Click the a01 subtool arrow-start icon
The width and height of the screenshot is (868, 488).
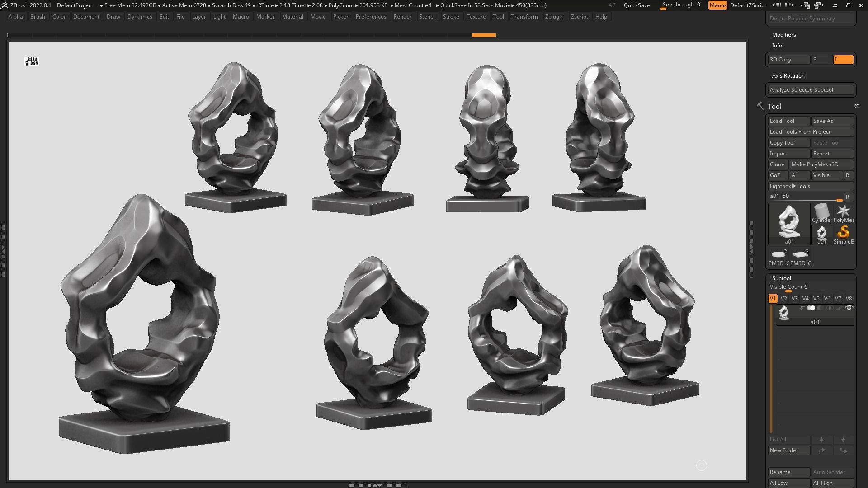802,308
